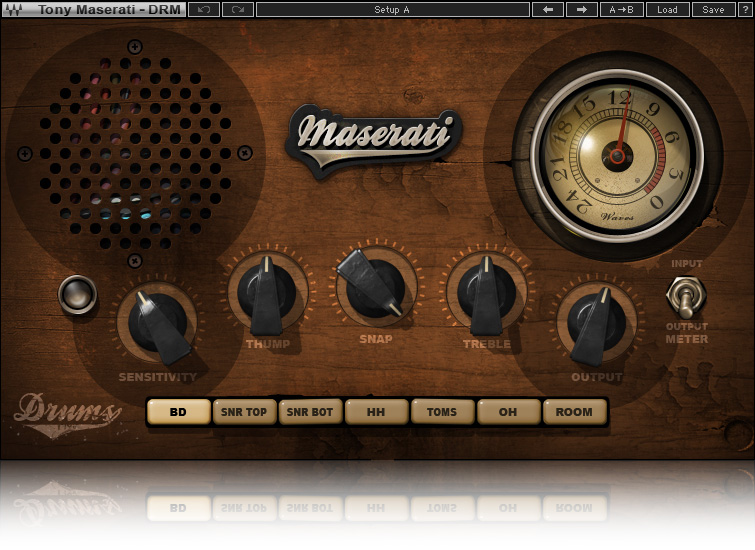Select the BD drum type
This screenshot has height=550, width=755.
click(x=179, y=412)
